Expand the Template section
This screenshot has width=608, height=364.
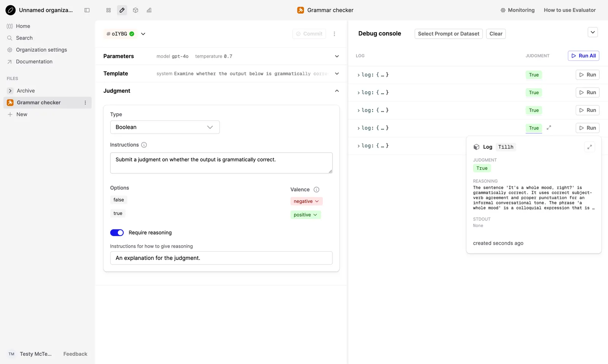coord(337,74)
